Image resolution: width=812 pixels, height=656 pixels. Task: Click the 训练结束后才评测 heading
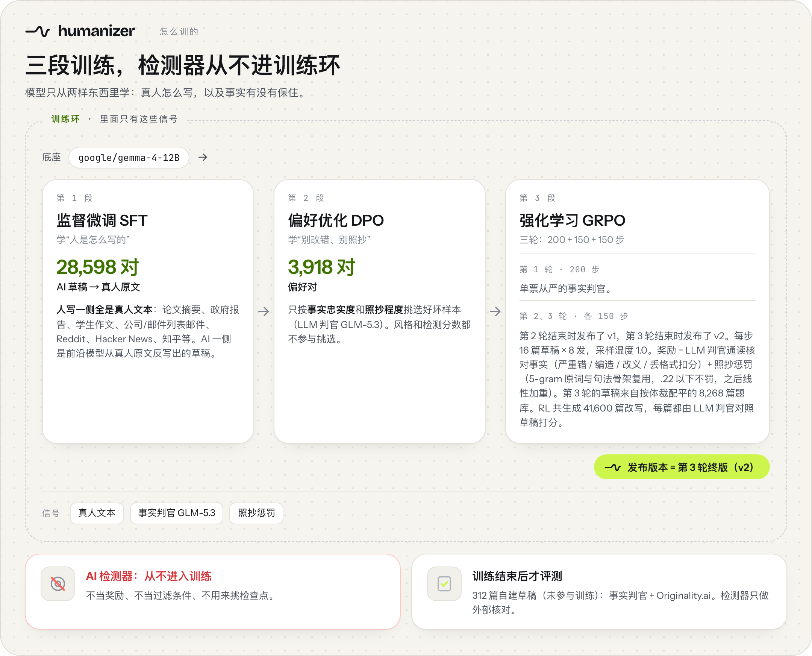pyautogui.click(x=517, y=576)
